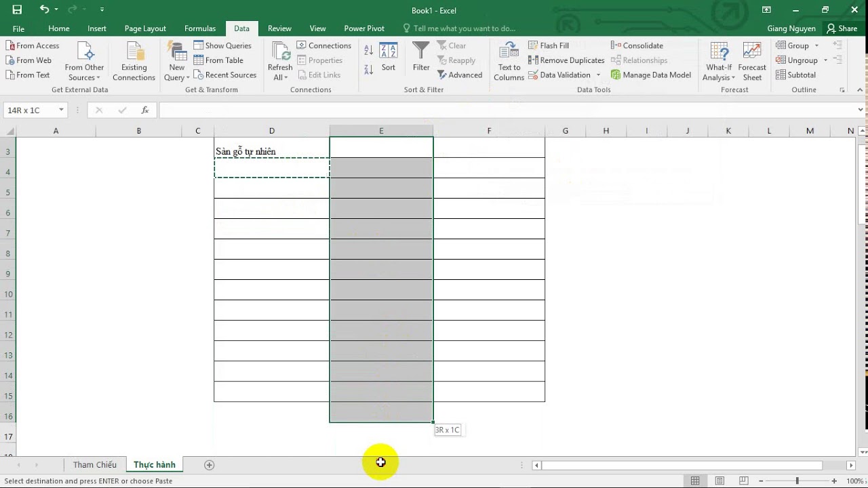Click From Web data source

pyautogui.click(x=28, y=60)
